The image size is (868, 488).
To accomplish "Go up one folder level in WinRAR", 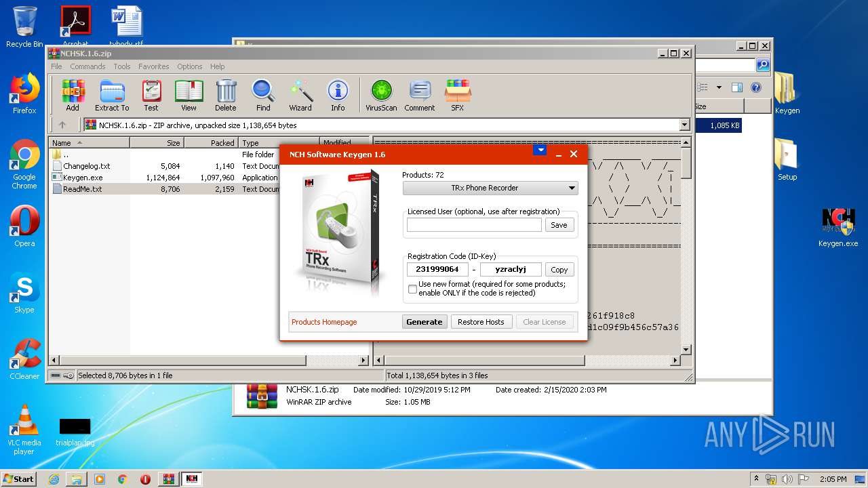I will 62,125.
